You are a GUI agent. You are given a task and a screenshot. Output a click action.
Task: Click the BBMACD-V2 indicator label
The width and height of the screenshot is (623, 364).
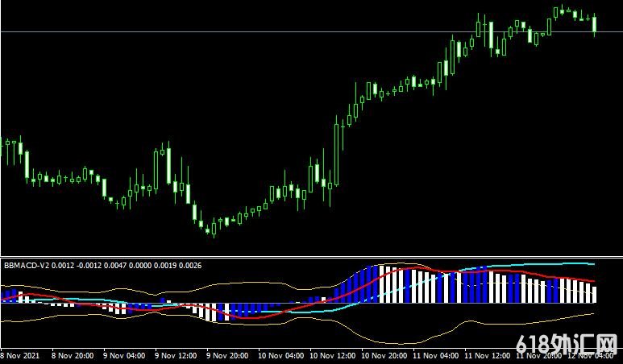[x=103, y=265]
